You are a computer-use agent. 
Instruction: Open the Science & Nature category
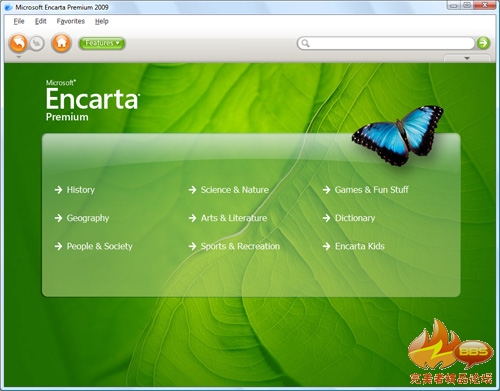pos(234,190)
